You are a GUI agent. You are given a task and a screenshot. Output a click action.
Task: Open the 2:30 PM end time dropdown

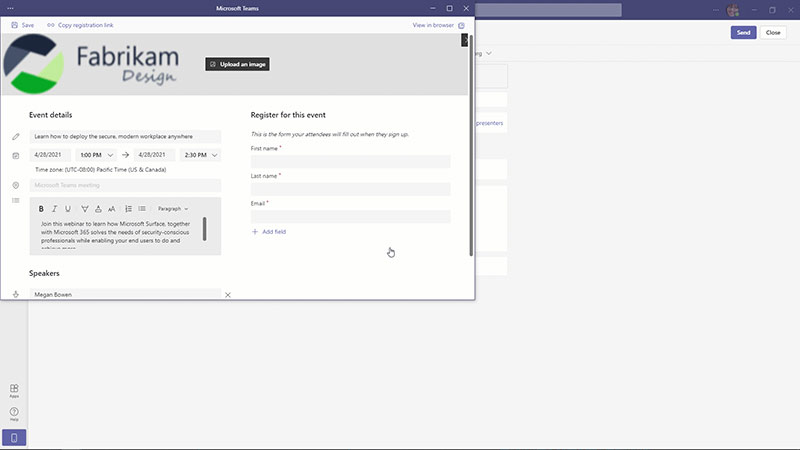202,155
